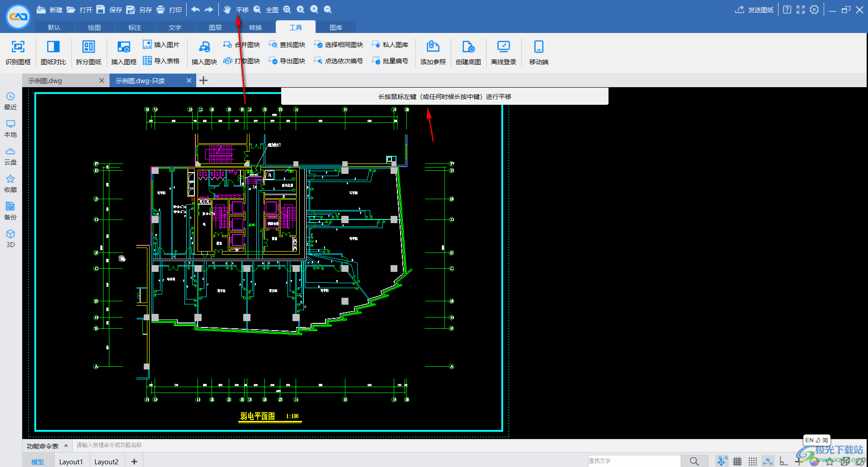Click the 插入图块 insert block tool
The height and width of the screenshot is (467, 868).
click(204, 52)
